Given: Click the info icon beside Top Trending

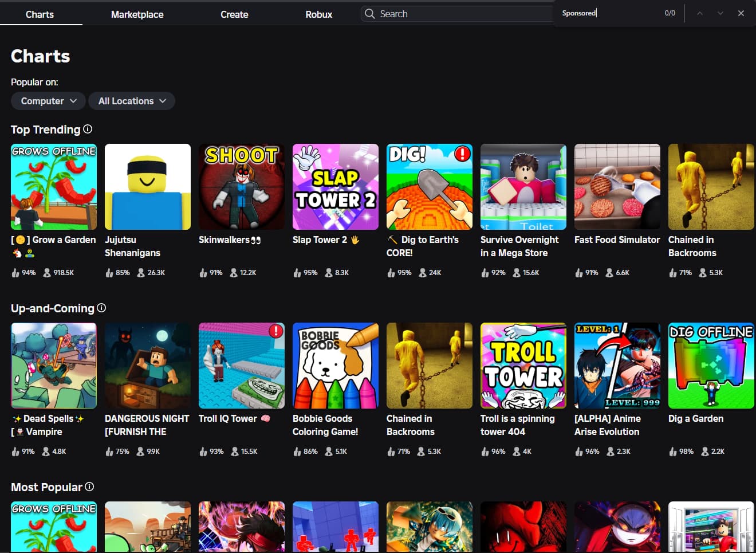Looking at the screenshot, I should pyautogui.click(x=88, y=129).
